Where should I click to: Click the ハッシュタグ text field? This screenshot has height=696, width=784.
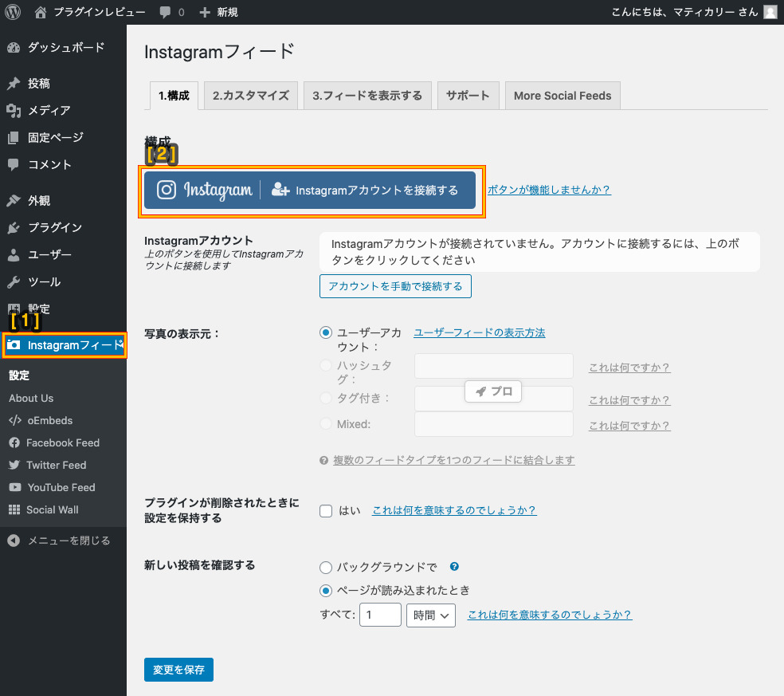click(493, 366)
